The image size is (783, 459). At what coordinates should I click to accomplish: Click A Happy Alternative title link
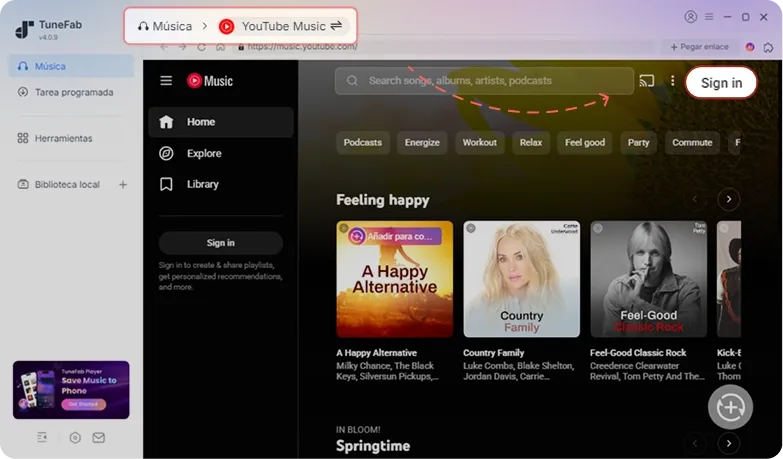[377, 353]
